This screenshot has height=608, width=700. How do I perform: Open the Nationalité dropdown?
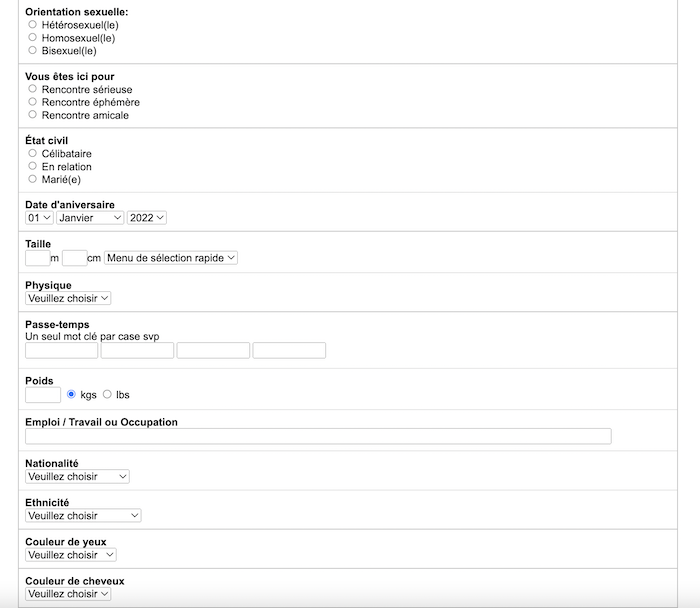[x=77, y=477]
